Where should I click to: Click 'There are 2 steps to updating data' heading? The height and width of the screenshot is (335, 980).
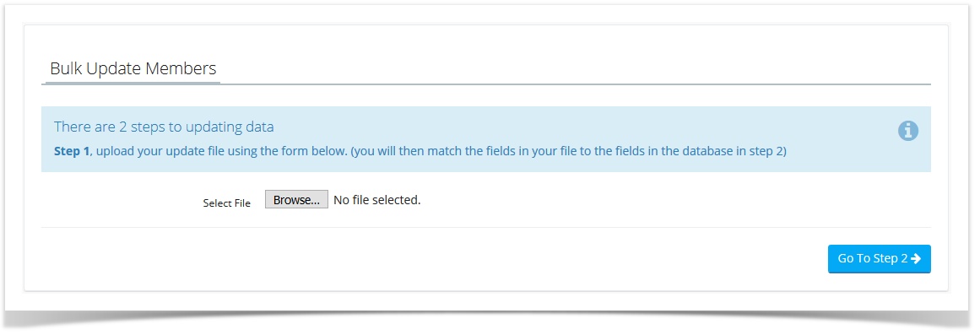point(164,127)
